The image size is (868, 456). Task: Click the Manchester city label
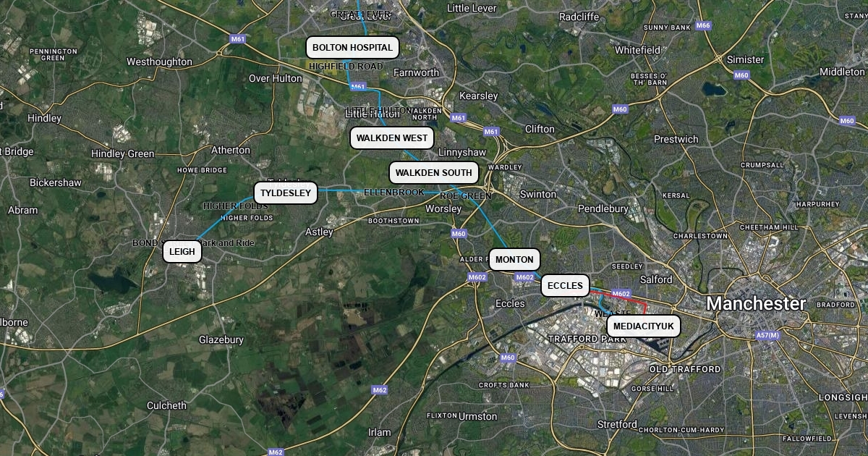coord(756,303)
